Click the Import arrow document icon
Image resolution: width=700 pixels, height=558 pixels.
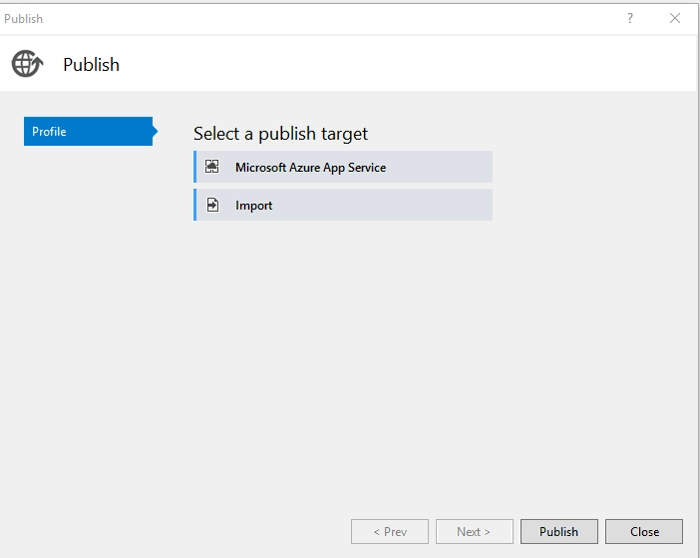(212, 205)
